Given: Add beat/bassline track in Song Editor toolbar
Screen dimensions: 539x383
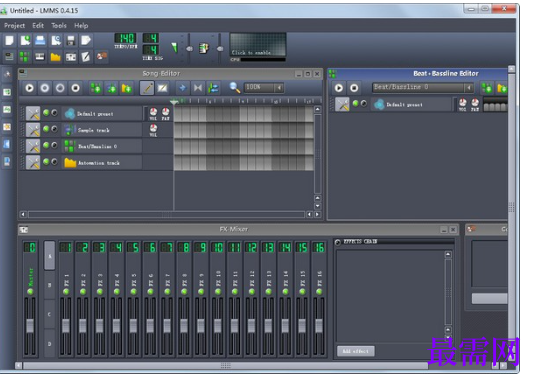Looking at the screenshot, I should [x=96, y=88].
